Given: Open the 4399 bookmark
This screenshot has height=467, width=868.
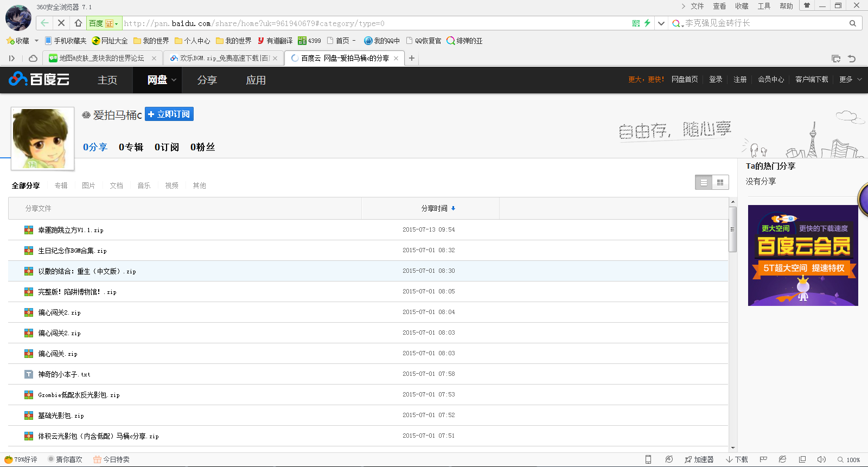Looking at the screenshot, I should click(309, 41).
